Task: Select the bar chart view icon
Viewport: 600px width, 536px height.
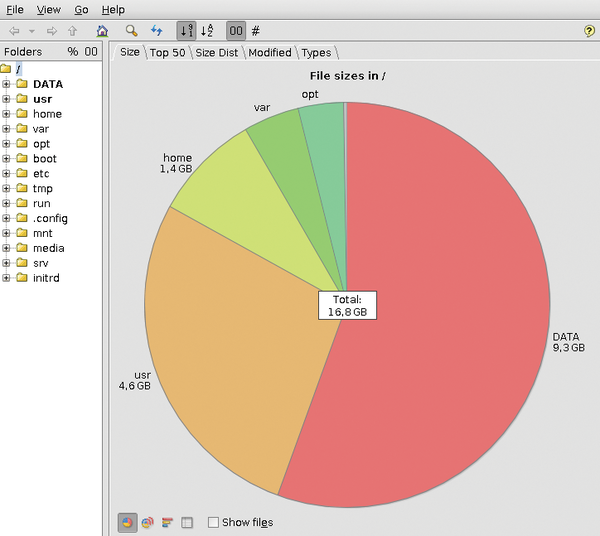Action: pos(167,522)
